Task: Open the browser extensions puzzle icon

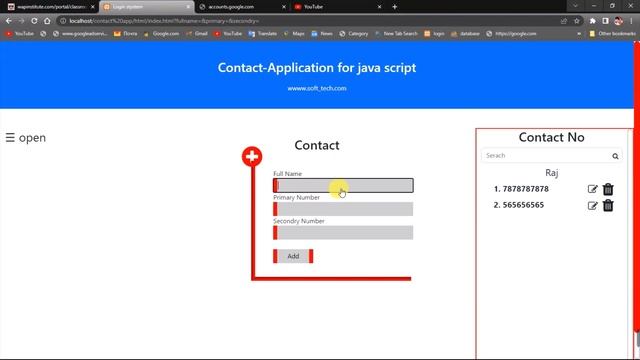Action: 592,21
